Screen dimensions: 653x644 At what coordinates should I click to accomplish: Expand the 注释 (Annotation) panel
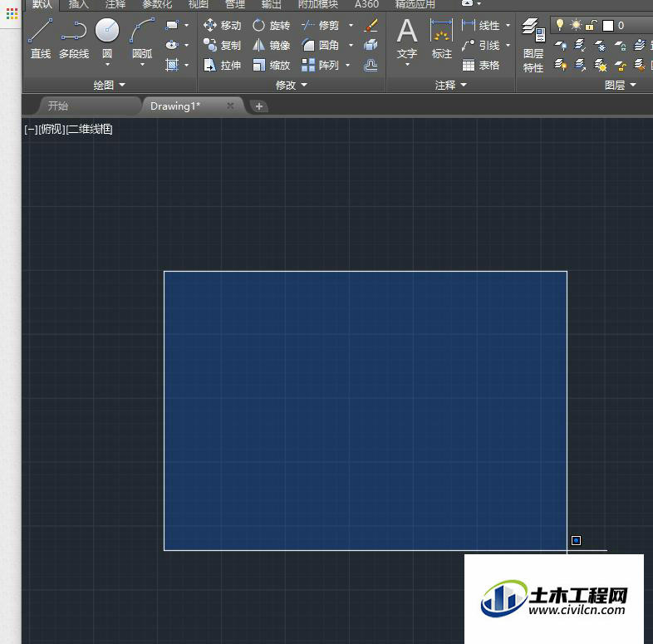tap(451, 85)
